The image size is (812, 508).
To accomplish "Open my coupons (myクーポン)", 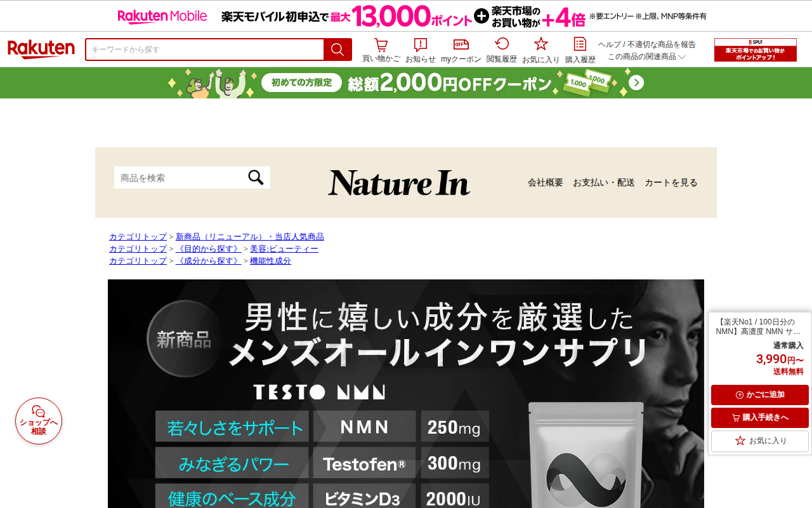I will [x=461, y=50].
